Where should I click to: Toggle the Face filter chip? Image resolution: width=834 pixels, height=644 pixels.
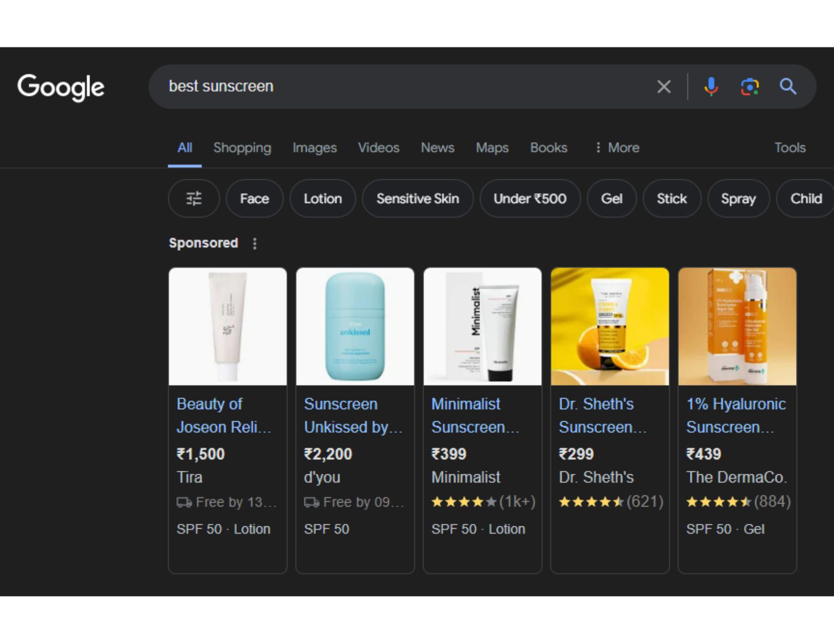(x=254, y=199)
